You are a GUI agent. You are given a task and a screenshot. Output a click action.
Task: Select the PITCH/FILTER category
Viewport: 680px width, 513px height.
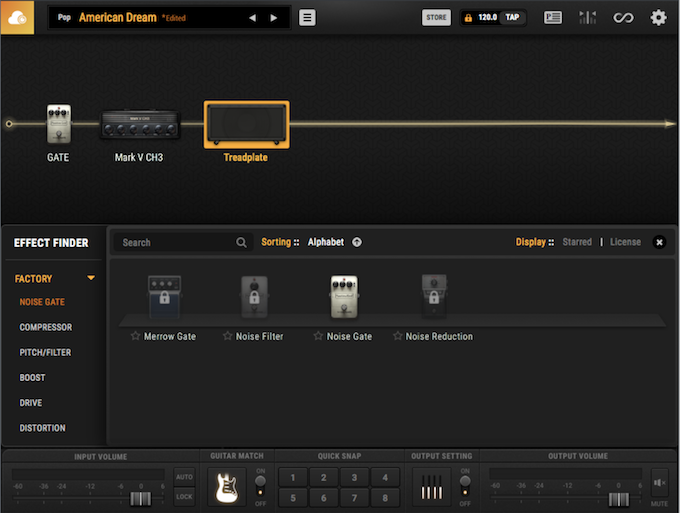point(45,352)
